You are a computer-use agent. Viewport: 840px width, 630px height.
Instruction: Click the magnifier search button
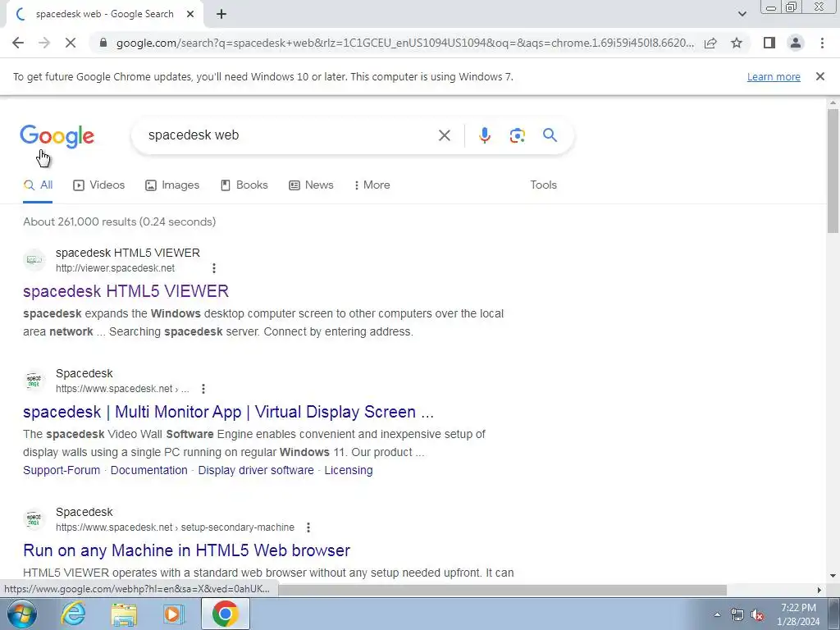pos(550,135)
